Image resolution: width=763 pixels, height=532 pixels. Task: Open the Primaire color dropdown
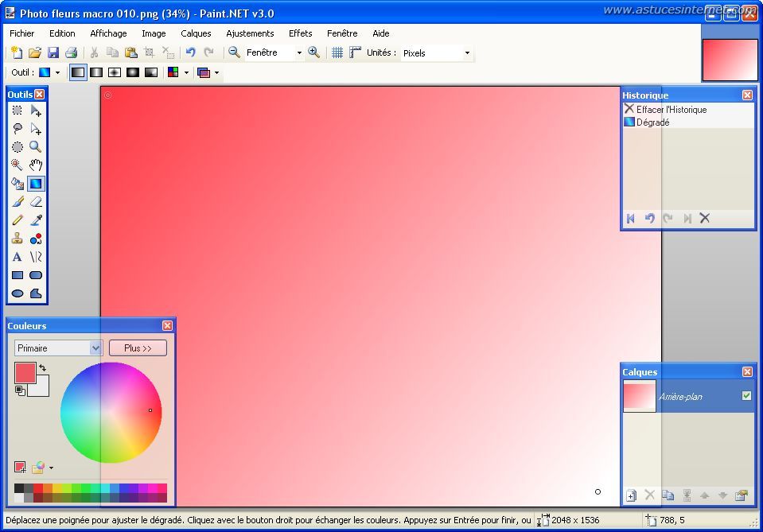(95, 348)
